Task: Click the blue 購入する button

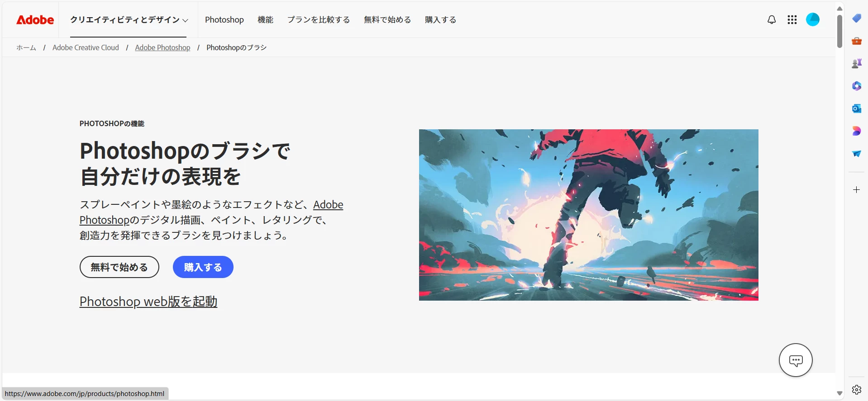Action: tap(203, 267)
